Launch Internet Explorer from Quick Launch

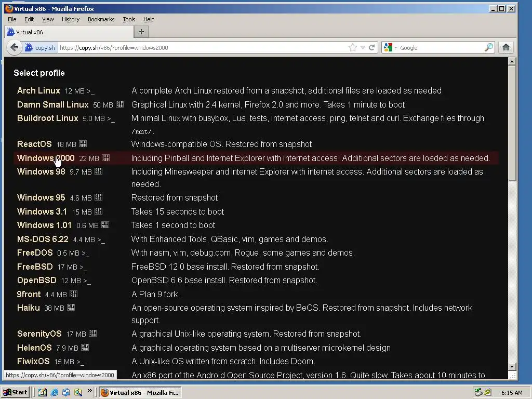coord(54,392)
